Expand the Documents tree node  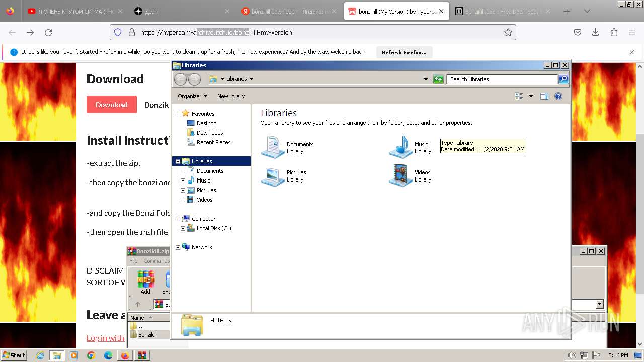(x=183, y=171)
